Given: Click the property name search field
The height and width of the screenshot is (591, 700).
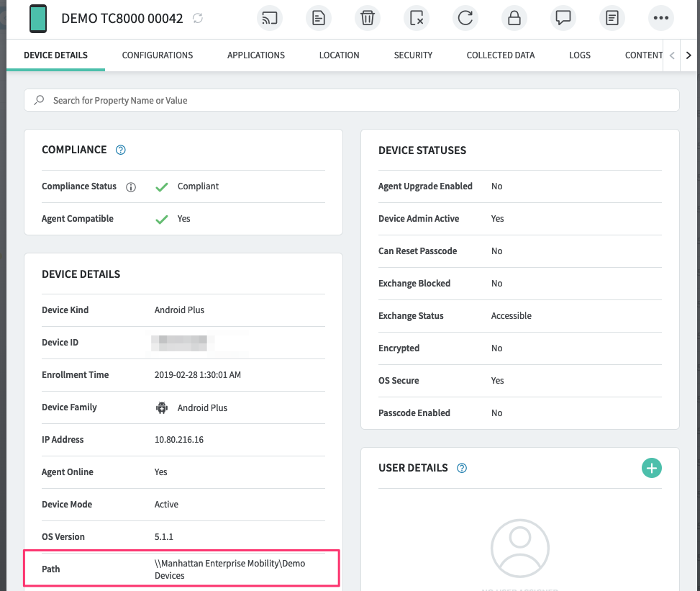Looking at the screenshot, I should pos(352,101).
